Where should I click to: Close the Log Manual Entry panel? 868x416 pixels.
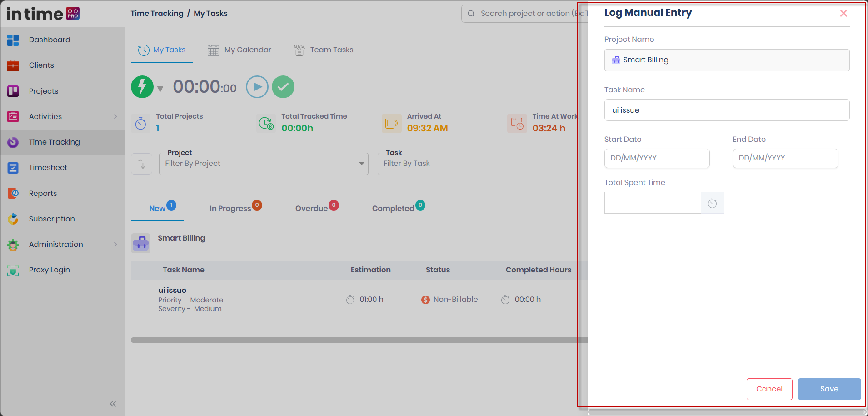[x=843, y=13]
